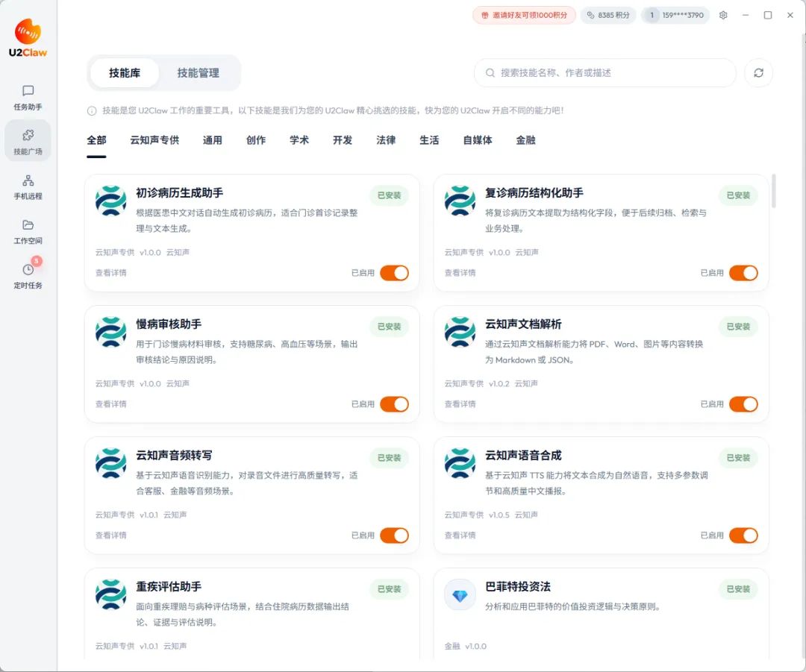
Task: Click the 重疾评估助手 skill icon
Action: click(110, 594)
